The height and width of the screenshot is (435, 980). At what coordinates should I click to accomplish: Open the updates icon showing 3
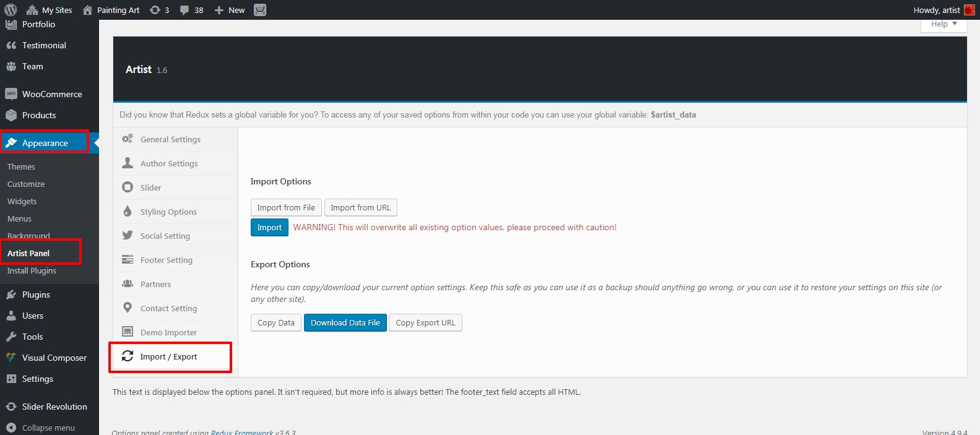[x=155, y=10]
